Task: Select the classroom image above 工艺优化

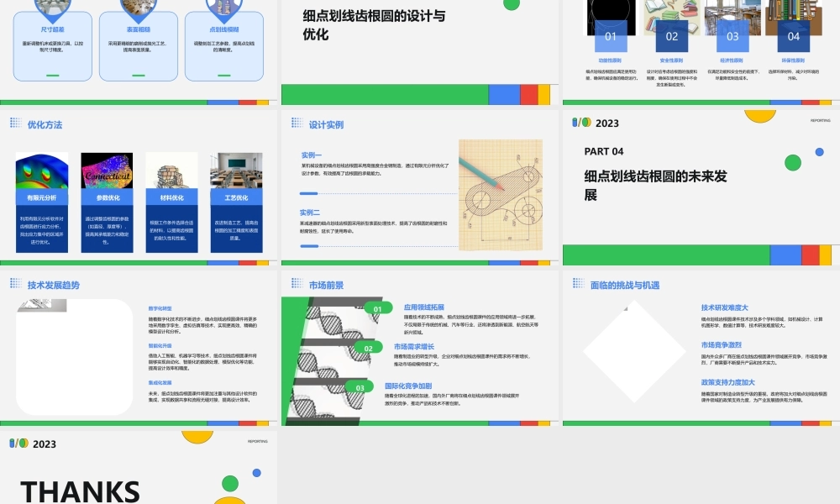Action: point(236,171)
